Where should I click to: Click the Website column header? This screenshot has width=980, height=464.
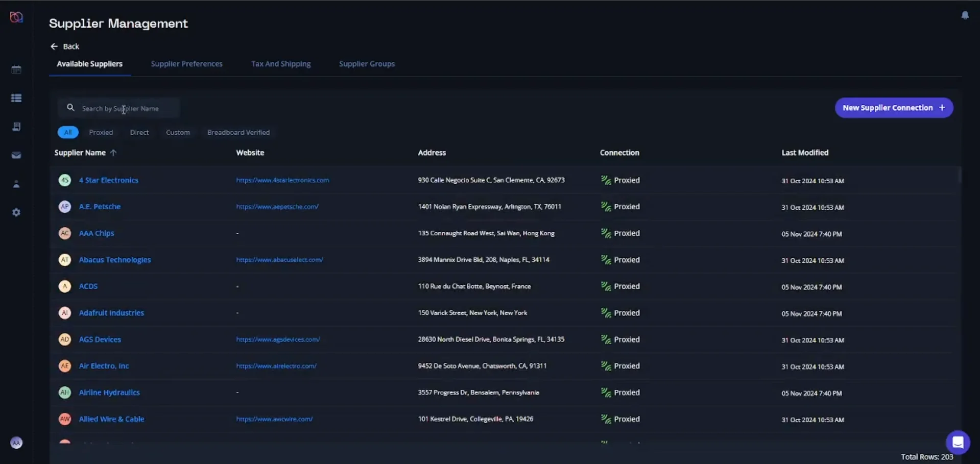(250, 153)
